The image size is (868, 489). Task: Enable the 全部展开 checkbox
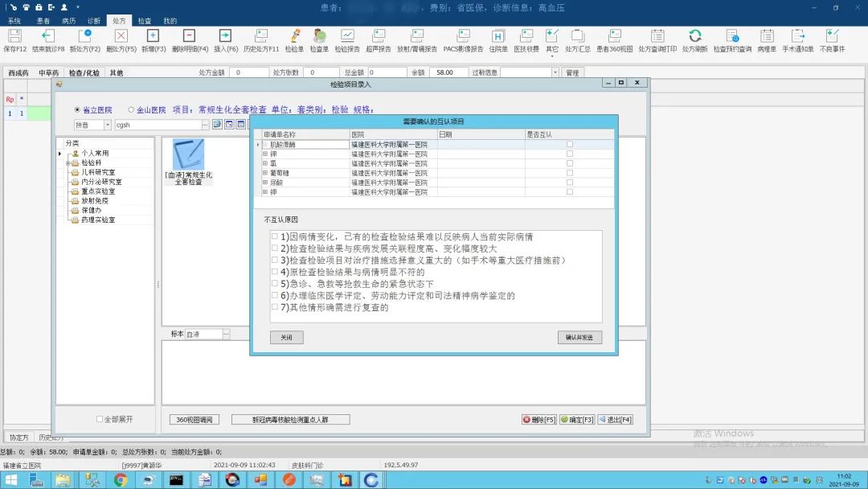tap(100, 419)
